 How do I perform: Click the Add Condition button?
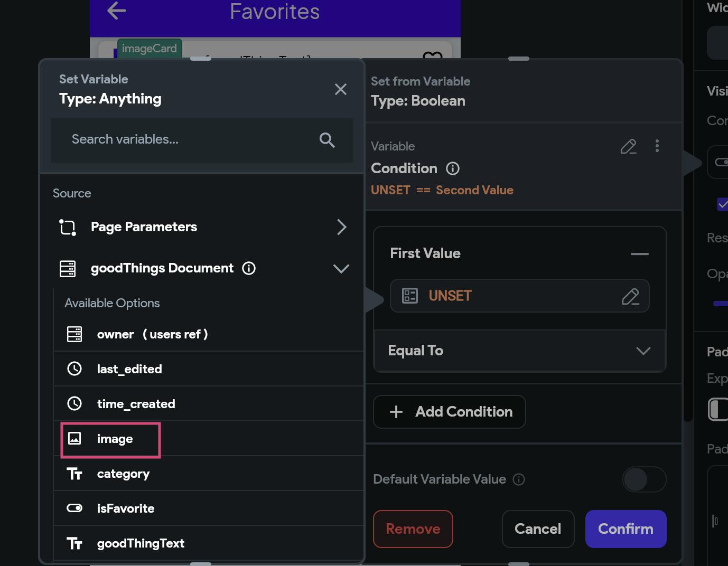click(x=450, y=412)
